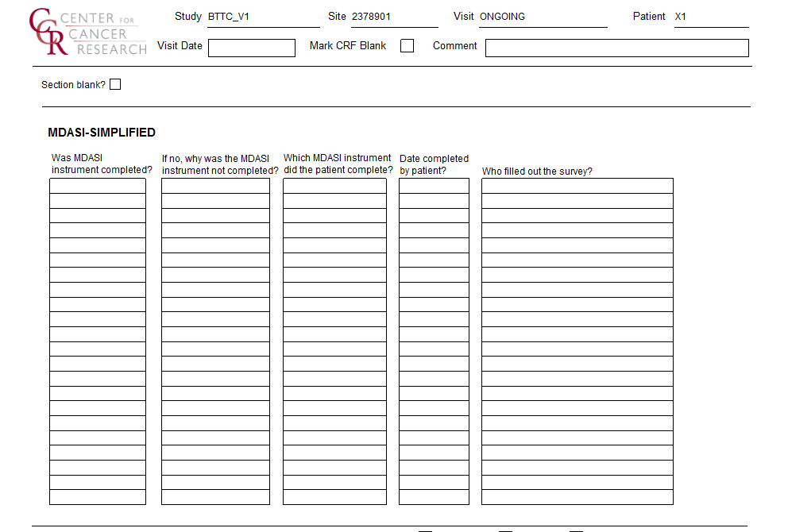Check the Mark CRF Blank checkbox
This screenshot has height=532, width=788.
click(407, 46)
